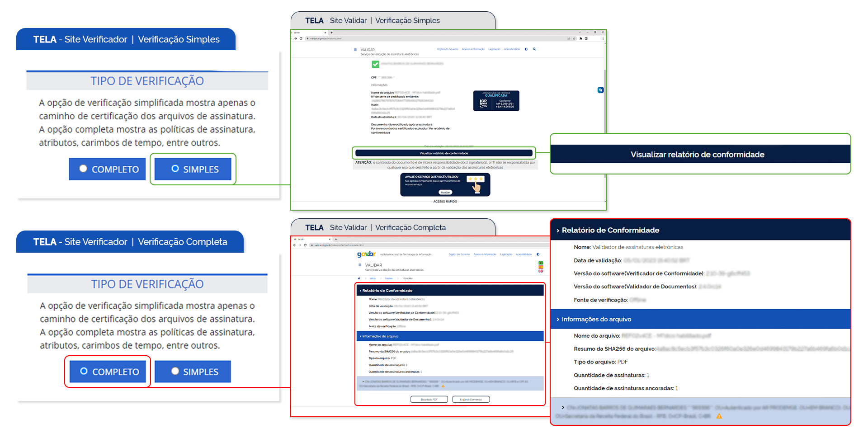Click Expandir Elementos button
Image resolution: width=868 pixels, height=438 pixels.
471,400
